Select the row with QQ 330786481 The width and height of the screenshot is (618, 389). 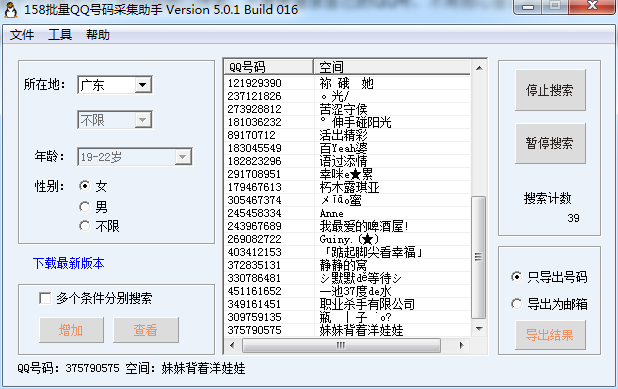pos(348,278)
